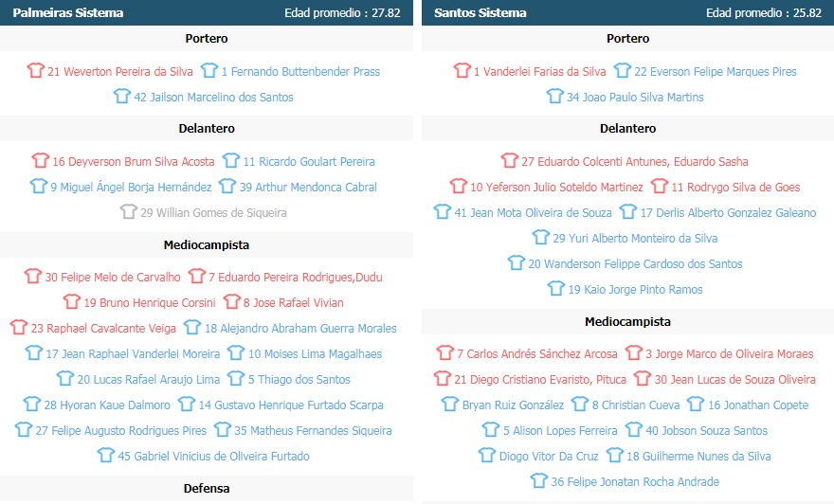834x504 pixels.
Task: Select Felipe Jonatan Rocha Andrade link
Action: point(634,481)
